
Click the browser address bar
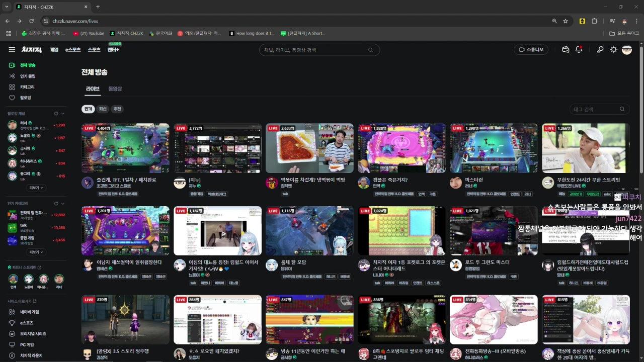pos(297,21)
